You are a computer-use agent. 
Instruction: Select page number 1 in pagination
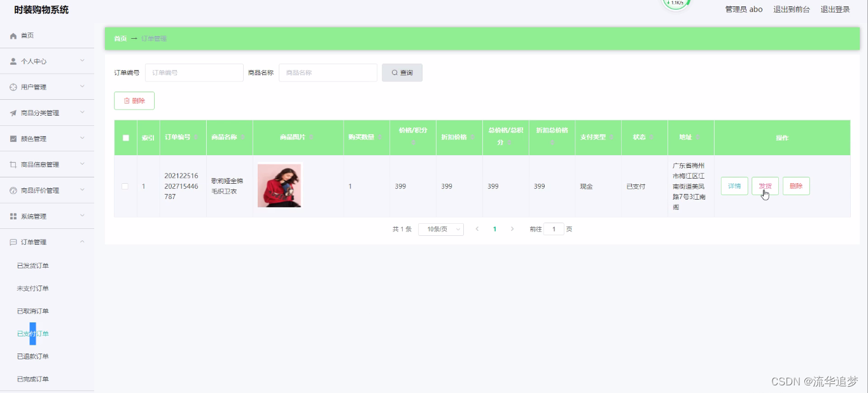click(494, 229)
